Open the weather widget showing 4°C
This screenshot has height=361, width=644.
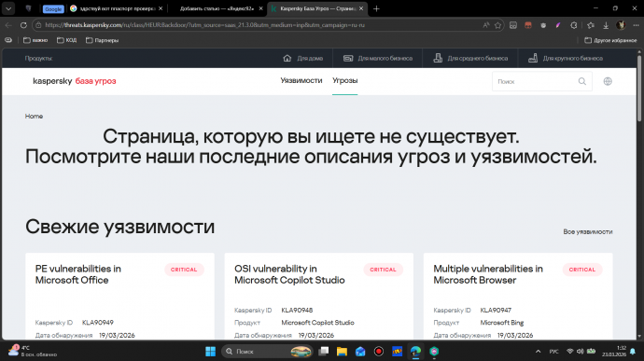33,351
